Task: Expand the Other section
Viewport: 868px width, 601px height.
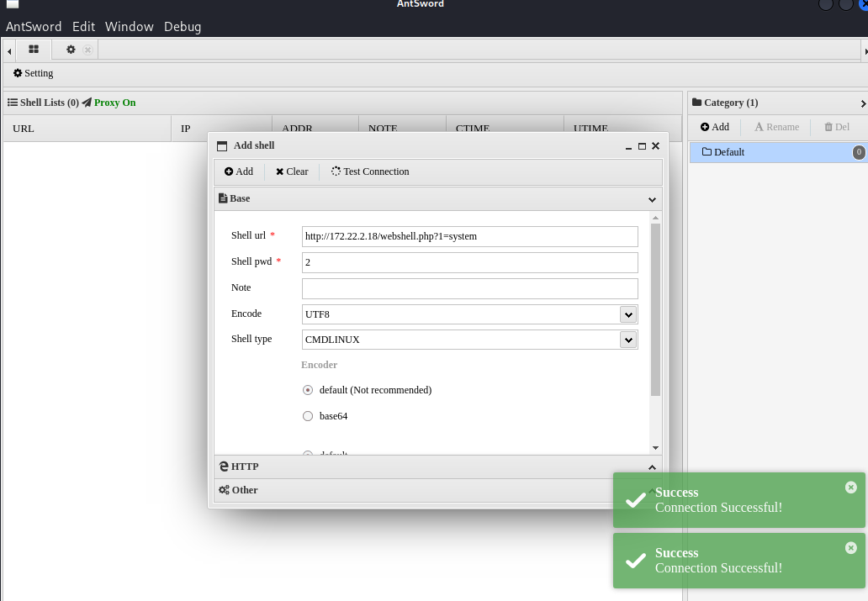Action: point(438,490)
